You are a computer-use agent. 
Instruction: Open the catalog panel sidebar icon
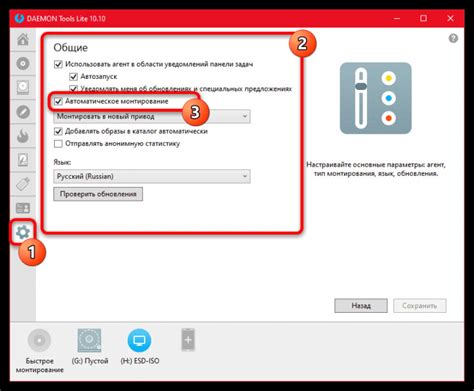click(x=23, y=208)
